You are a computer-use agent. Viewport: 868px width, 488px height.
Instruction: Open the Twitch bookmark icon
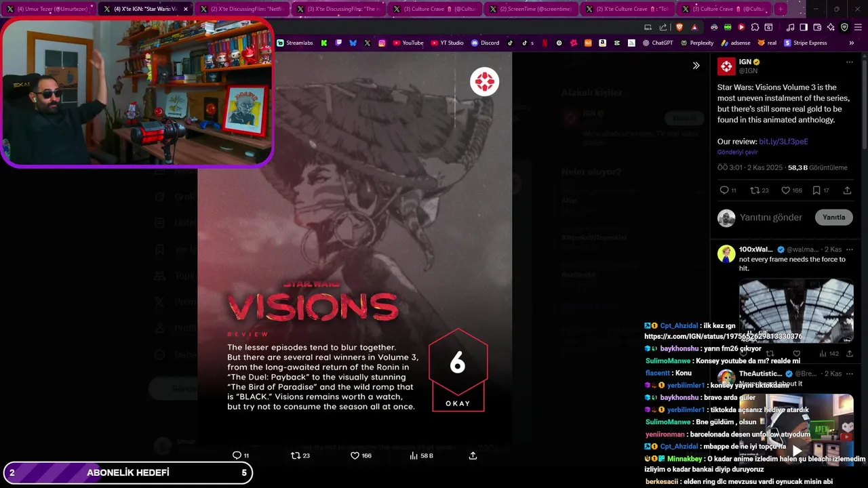[x=338, y=43]
